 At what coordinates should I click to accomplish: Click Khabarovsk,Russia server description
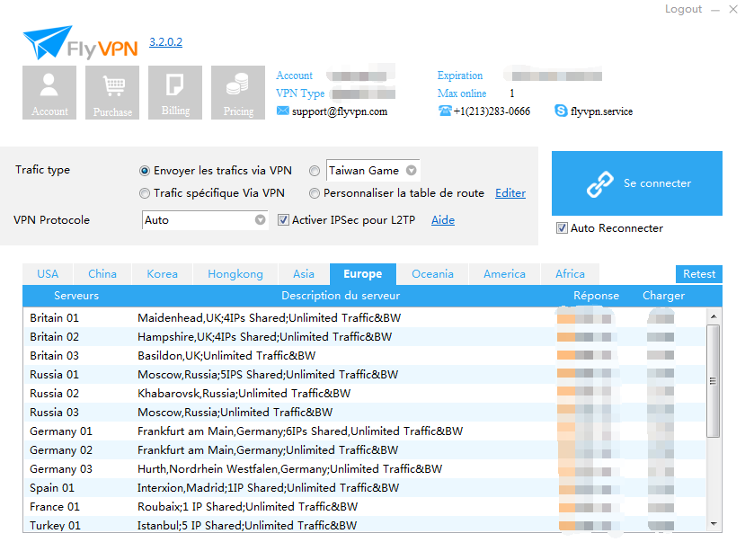click(x=244, y=394)
